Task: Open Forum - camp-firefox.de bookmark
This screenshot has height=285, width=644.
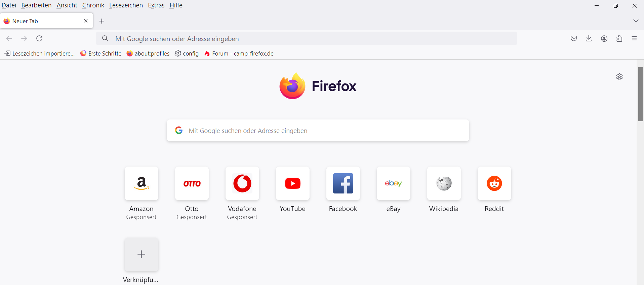Action: (239, 54)
